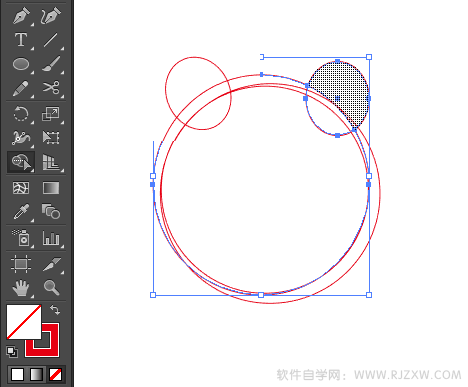Select the Pen tool
468x387 pixels.
coord(21,16)
